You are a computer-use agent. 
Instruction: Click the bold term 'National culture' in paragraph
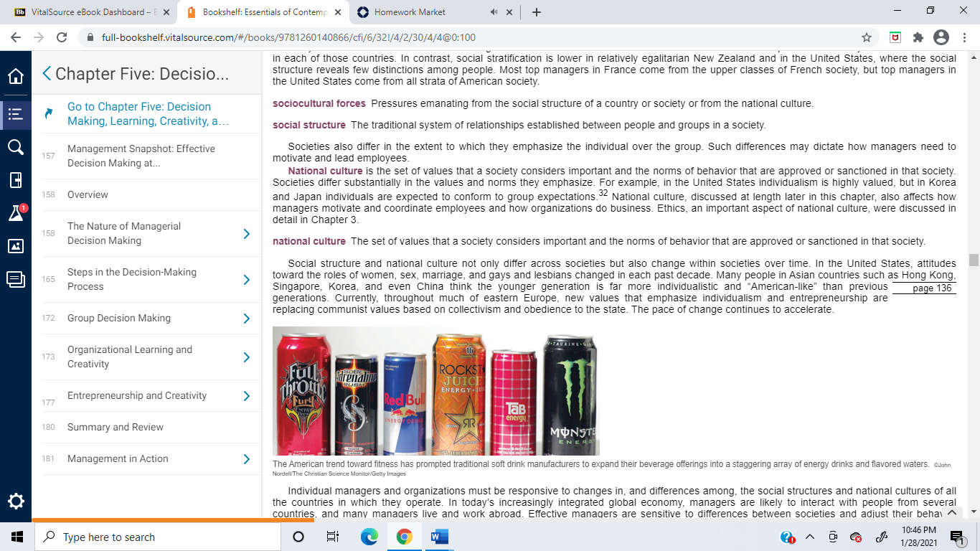click(326, 171)
